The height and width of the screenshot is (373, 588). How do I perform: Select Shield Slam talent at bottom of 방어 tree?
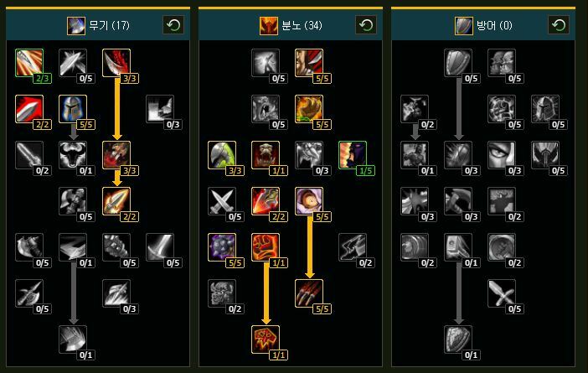click(458, 339)
